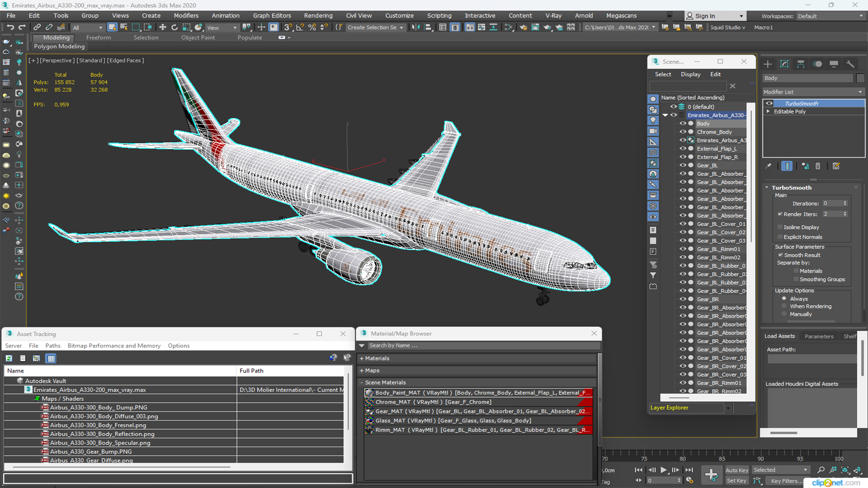Click the Mirror tool icon
Image resolution: width=868 pixels, height=488 pixels.
click(415, 28)
